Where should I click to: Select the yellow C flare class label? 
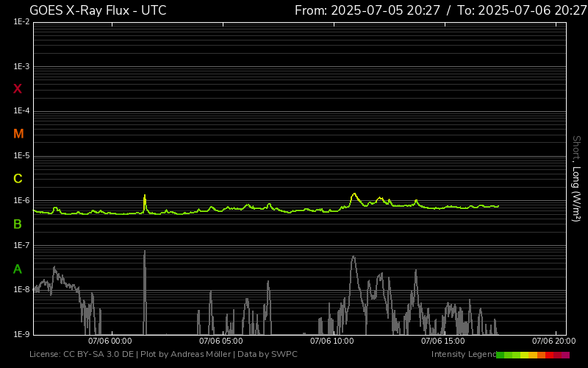coord(18,179)
